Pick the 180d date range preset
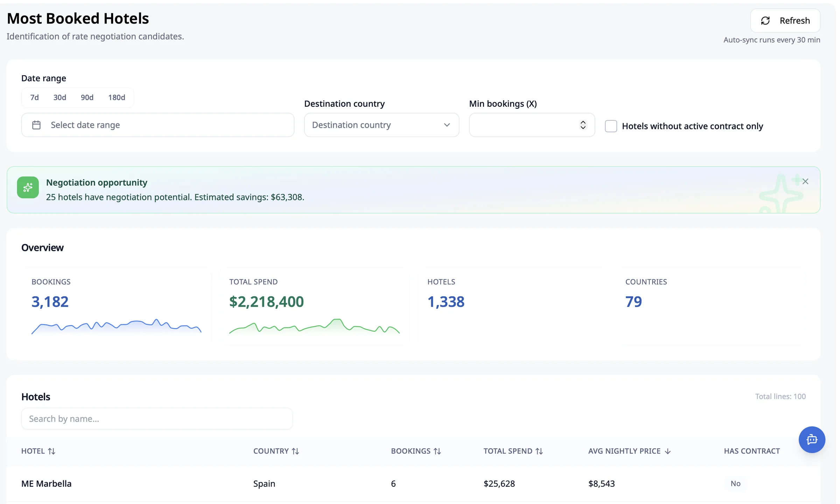 click(x=117, y=97)
